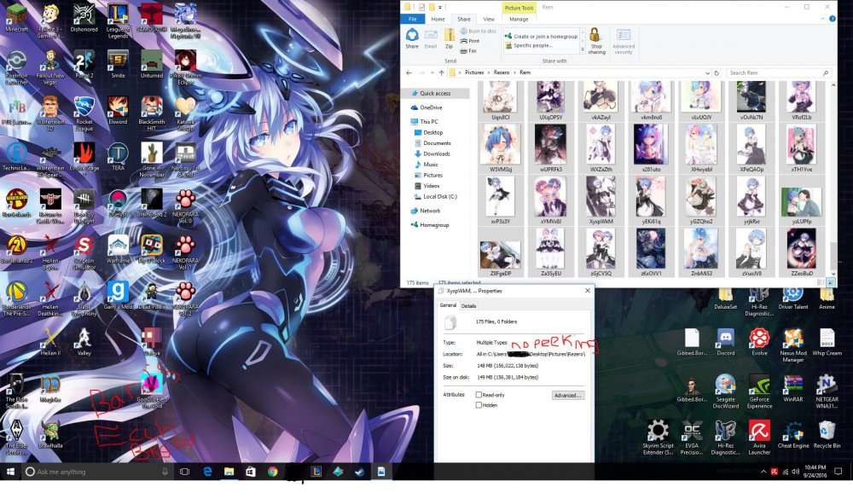Expand the address bar history dropdown
Screen dimensions: 853x504
tap(707, 72)
